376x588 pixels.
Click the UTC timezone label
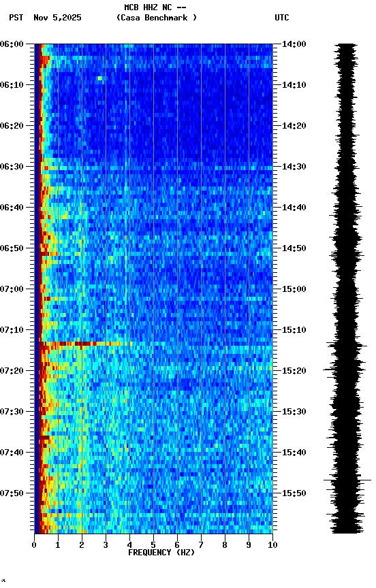pos(282,18)
